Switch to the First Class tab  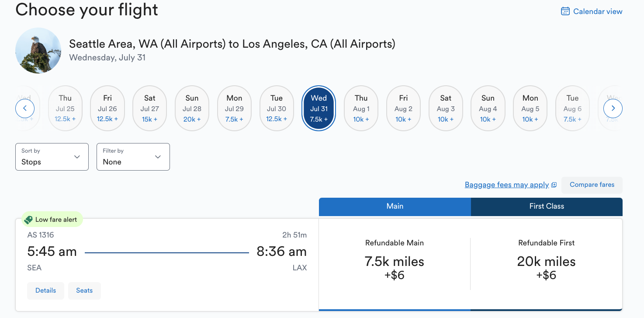[546, 206]
